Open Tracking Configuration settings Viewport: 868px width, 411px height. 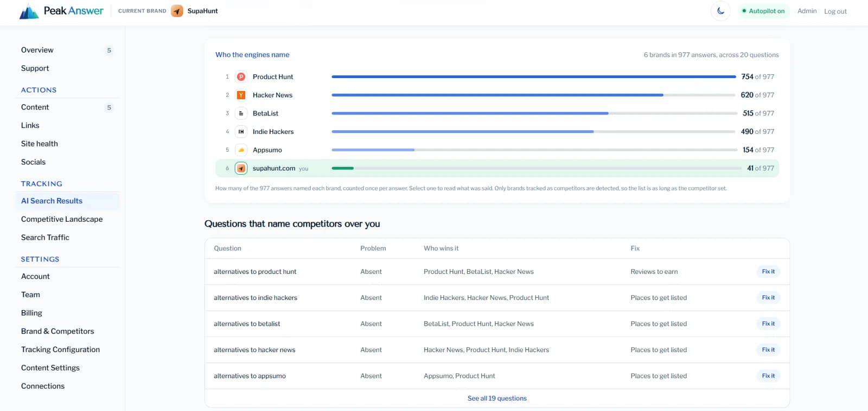point(61,350)
